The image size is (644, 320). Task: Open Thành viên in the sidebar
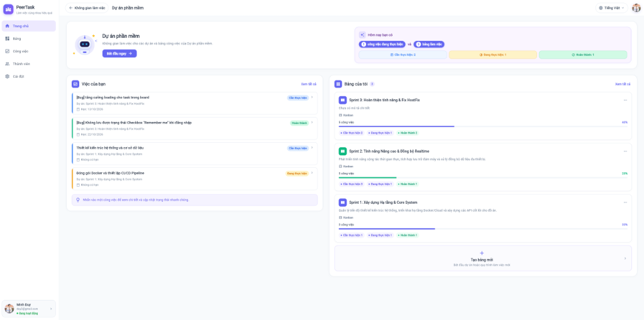point(29,63)
